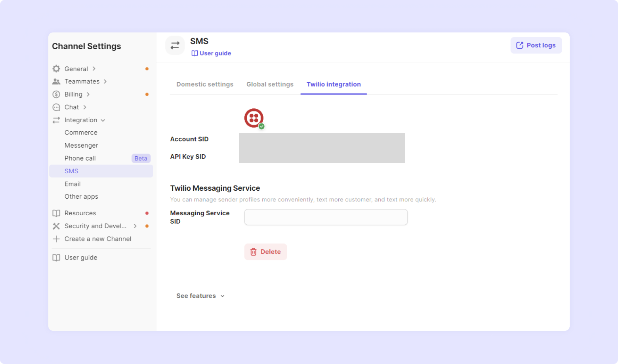
Task: Open Billing in the sidebar
Action: [73, 94]
